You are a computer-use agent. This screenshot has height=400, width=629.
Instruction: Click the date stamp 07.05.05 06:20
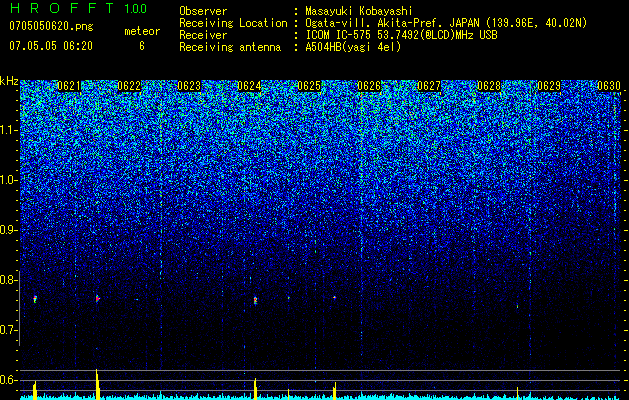(x=51, y=46)
